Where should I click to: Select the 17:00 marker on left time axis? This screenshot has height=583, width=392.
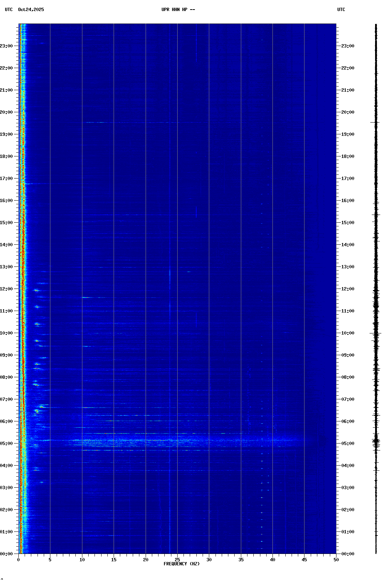(x=7, y=179)
